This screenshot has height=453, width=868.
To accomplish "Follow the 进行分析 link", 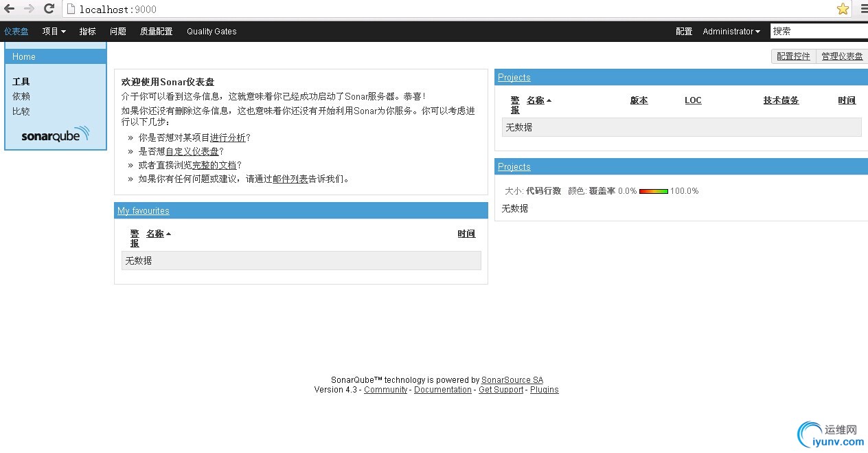I will [x=227, y=137].
